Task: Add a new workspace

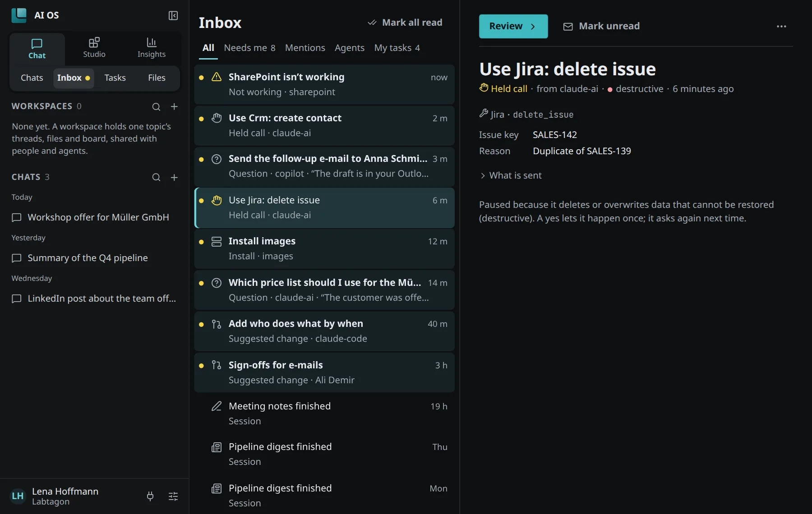Action: (x=174, y=107)
